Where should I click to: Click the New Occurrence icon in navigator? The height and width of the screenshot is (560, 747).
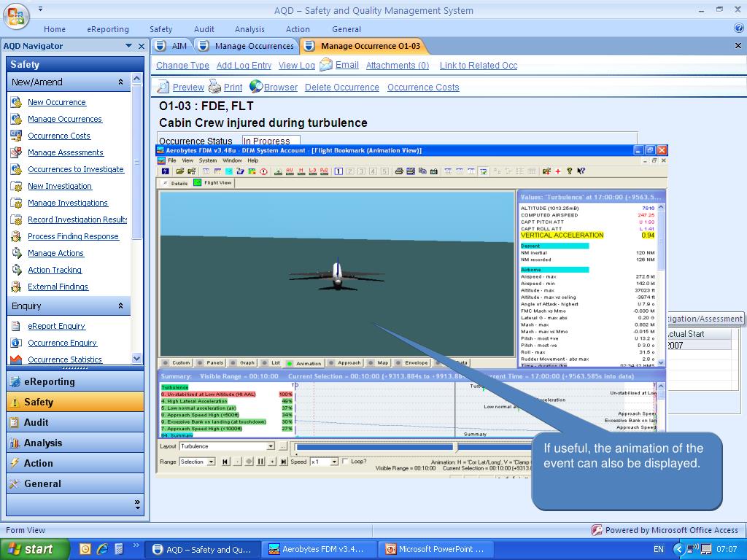16,102
